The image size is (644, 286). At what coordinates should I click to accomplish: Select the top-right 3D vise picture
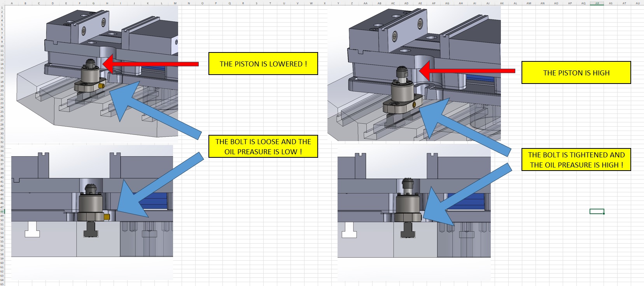tap(414, 73)
